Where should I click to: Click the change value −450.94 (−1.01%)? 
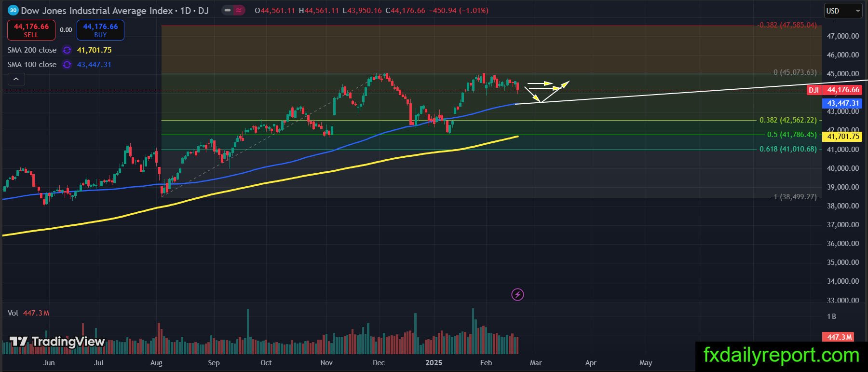pyautogui.click(x=459, y=11)
